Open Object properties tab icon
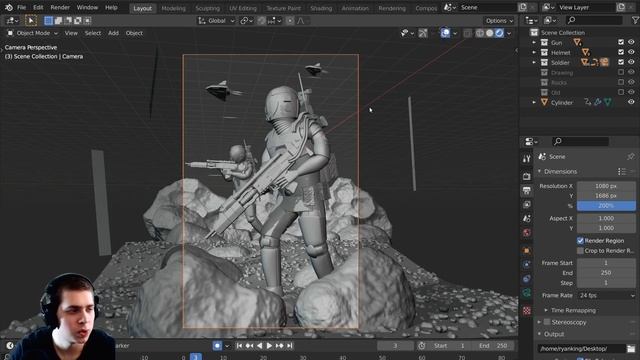This screenshot has width=640, height=360. 527,251
